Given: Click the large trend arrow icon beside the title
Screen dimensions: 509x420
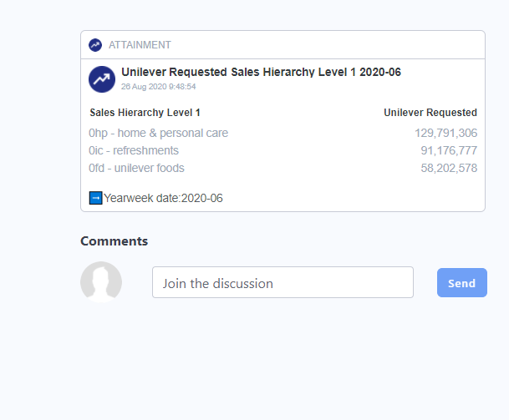Looking at the screenshot, I should coord(102,79).
